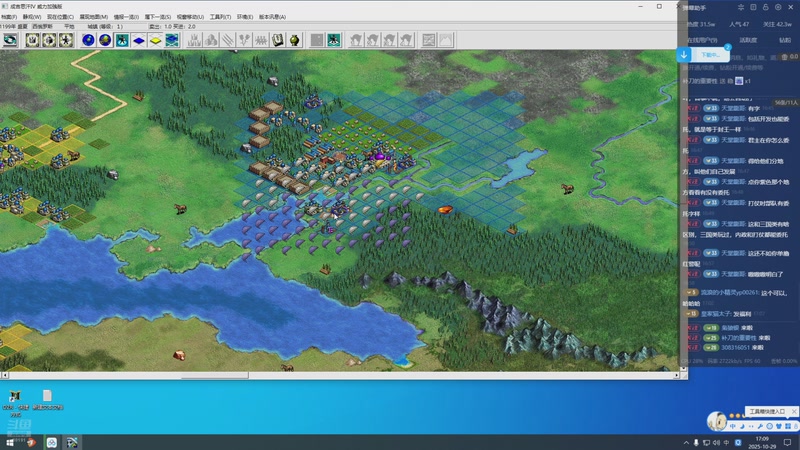Click the map scrollbar's left arrow
Screen dimensions: 800x450
click(4, 375)
